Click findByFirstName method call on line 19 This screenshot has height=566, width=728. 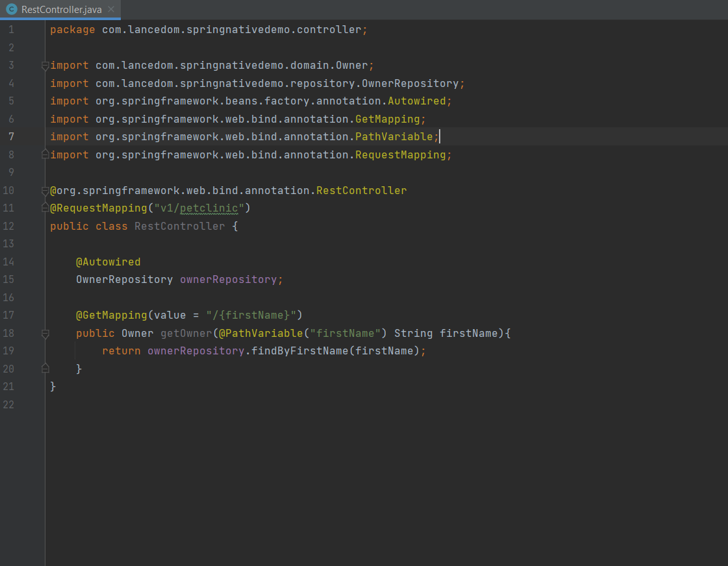(299, 351)
